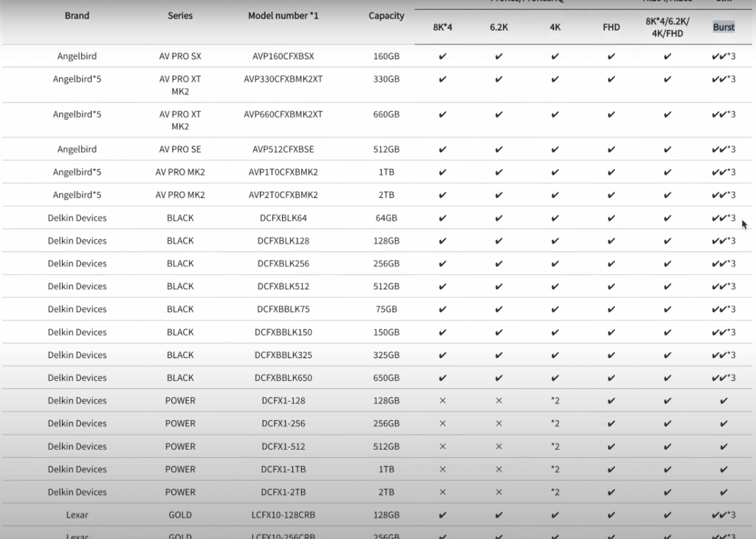This screenshot has height=539, width=756.
Task: Select model number DCFX1-2TB
Action: [283, 492]
